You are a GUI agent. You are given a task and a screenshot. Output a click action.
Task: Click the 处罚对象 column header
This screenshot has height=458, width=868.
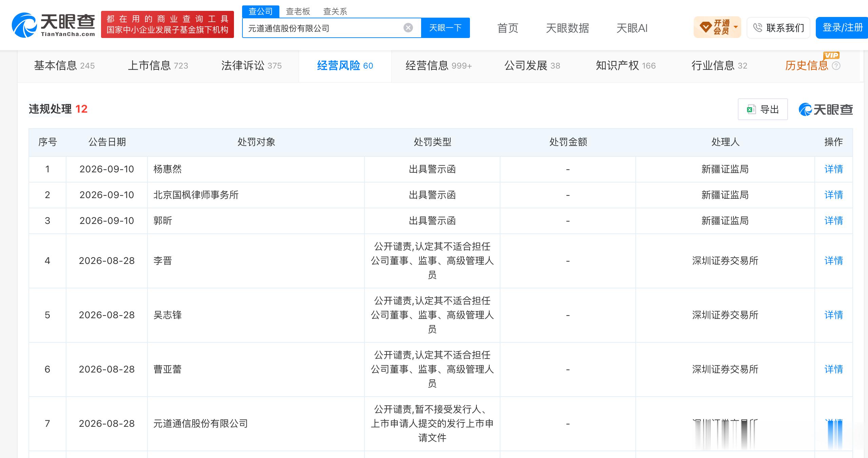click(x=256, y=142)
